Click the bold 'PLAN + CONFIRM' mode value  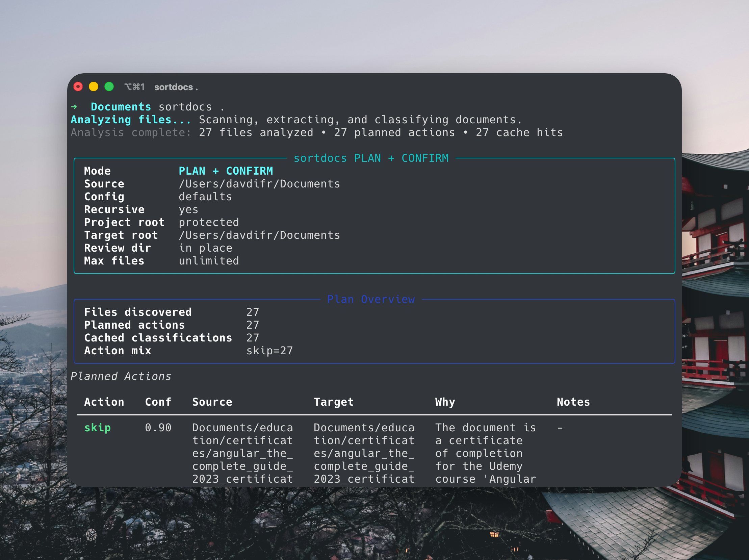click(x=226, y=171)
